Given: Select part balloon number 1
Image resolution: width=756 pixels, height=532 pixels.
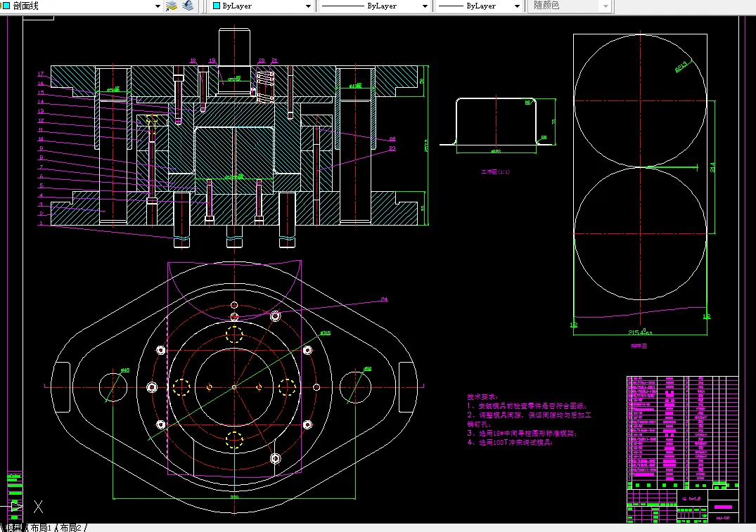Looking at the screenshot, I should 41,223.
